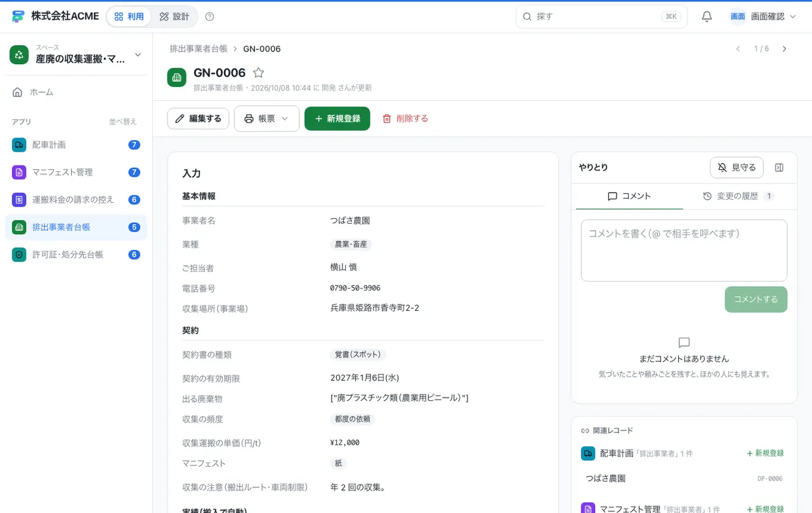Click the マニフェスト管理 document icon in sidebar
This screenshot has height=513, width=812.
click(x=19, y=172)
